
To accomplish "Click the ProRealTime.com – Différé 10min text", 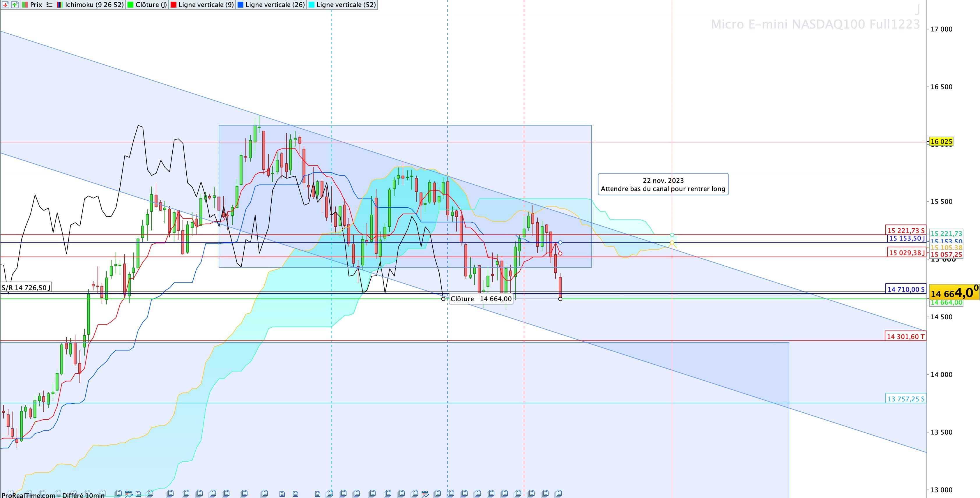I will (53, 495).
